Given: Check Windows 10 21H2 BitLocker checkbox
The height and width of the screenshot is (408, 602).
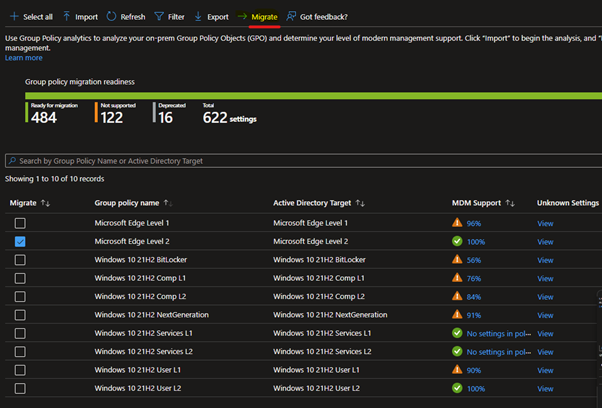Looking at the screenshot, I should tap(20, 260).
